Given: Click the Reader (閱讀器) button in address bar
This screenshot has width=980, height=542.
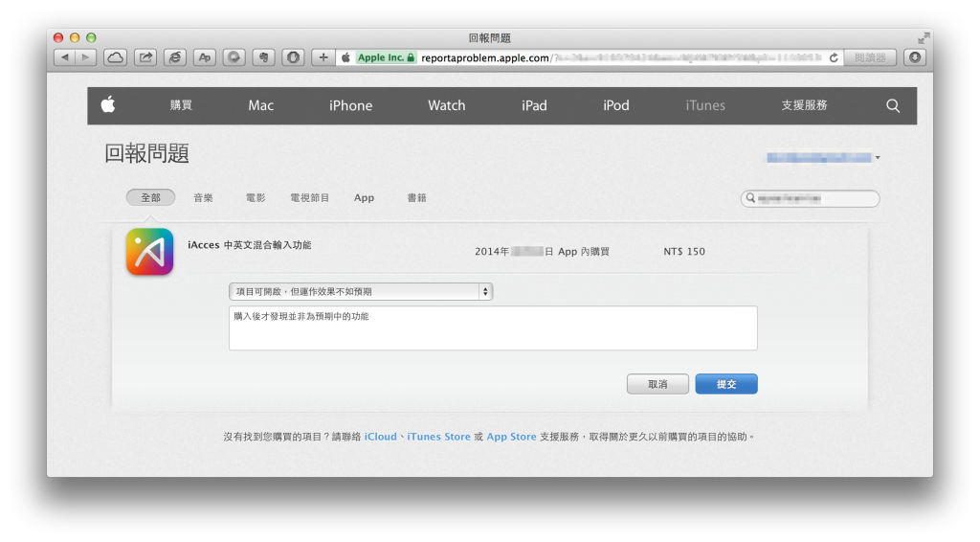Looking at the screenshot, I should (870, 57).
